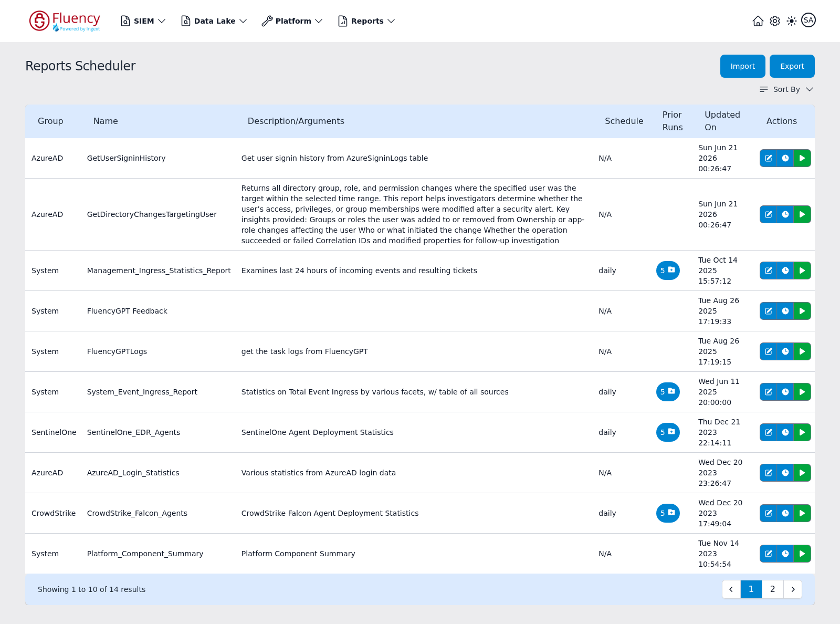Expand the SIEM menu
840x624 pixels.
pyautogui.click(x=143, y=21)
